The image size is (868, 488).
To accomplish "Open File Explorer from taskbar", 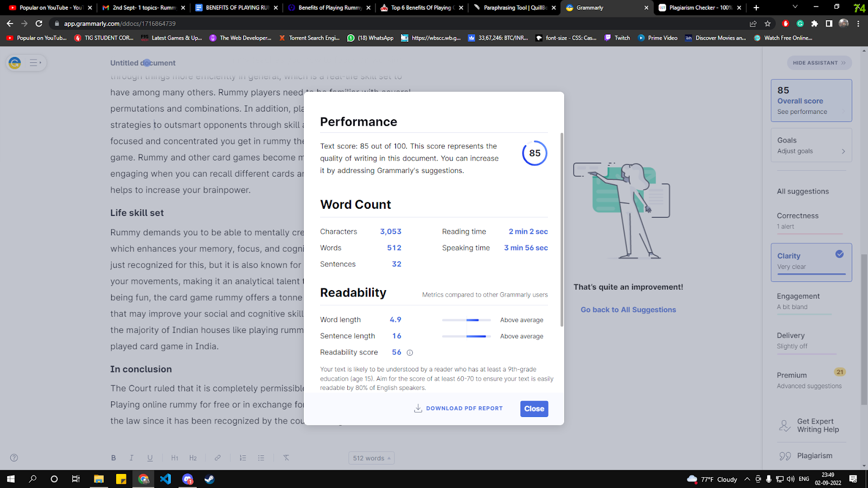I will (99, 479).
